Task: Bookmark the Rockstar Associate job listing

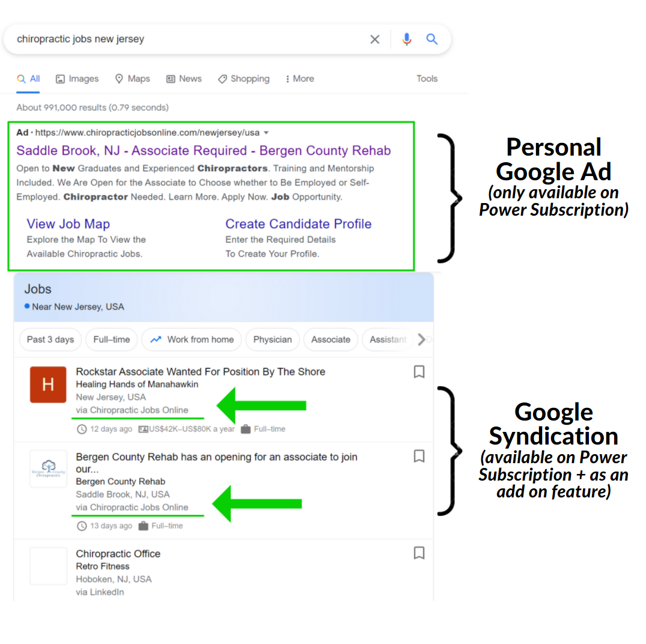Action: coord(419,371)
